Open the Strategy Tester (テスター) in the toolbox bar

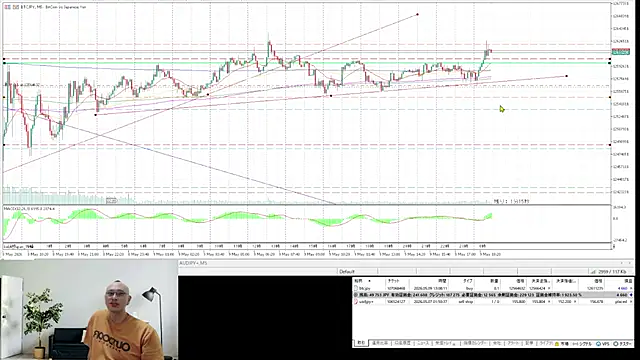pos(623,344)
